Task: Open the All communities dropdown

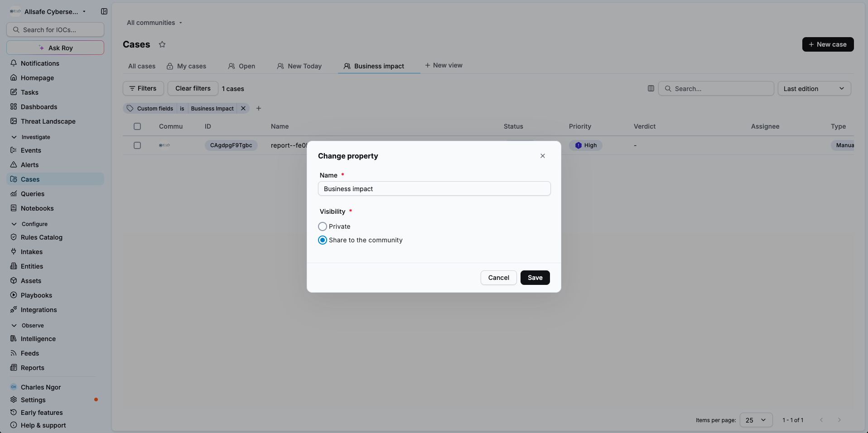Action: click(x=154, y=23)
